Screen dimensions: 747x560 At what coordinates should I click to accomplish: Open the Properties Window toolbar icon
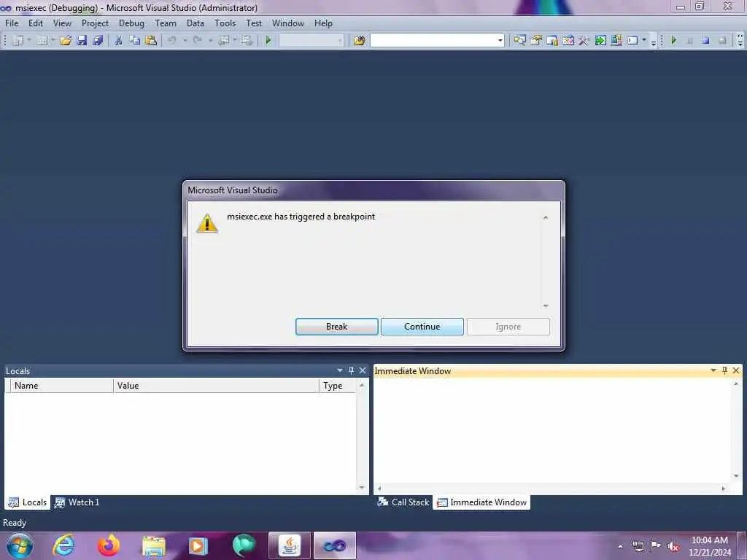pos(536,41)
